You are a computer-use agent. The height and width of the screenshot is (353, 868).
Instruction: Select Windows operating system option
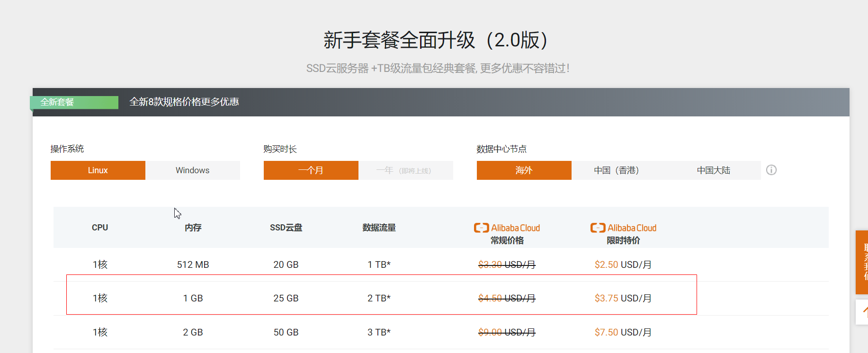pos(193,170)
